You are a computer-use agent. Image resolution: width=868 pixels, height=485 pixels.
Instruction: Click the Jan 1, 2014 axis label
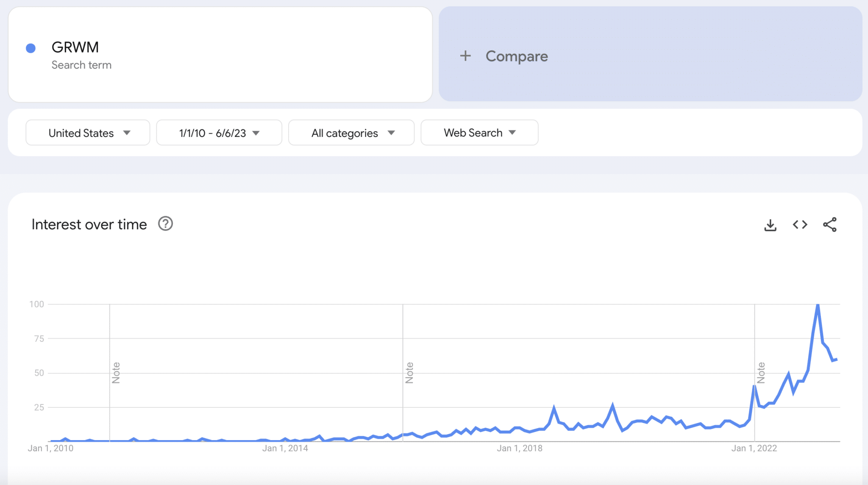point(285,448)
